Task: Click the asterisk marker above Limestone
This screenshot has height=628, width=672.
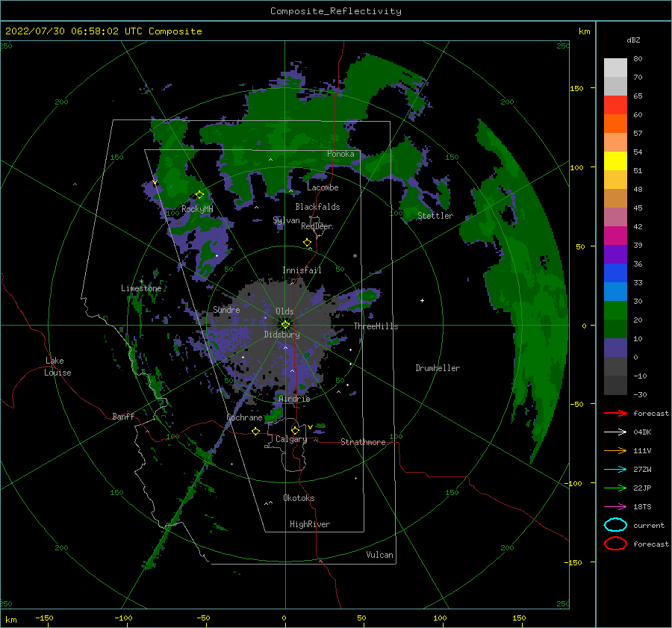Action: (x=141, y=282)
